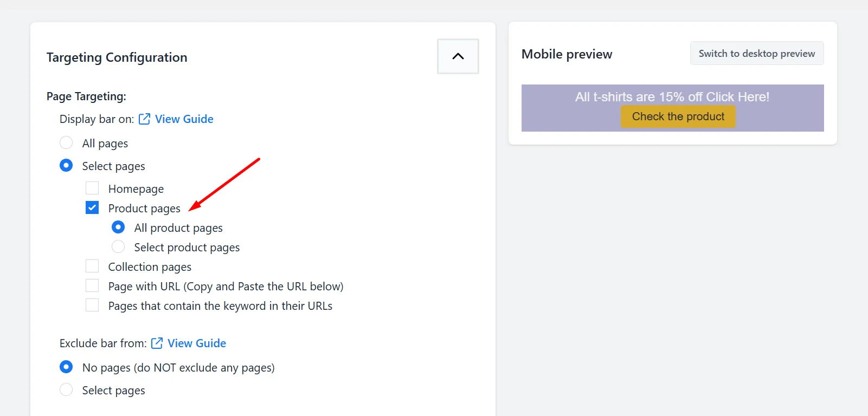Click the Targeting Configuration heading
Viewport: 868px width, 416px height.
(117, 57)
